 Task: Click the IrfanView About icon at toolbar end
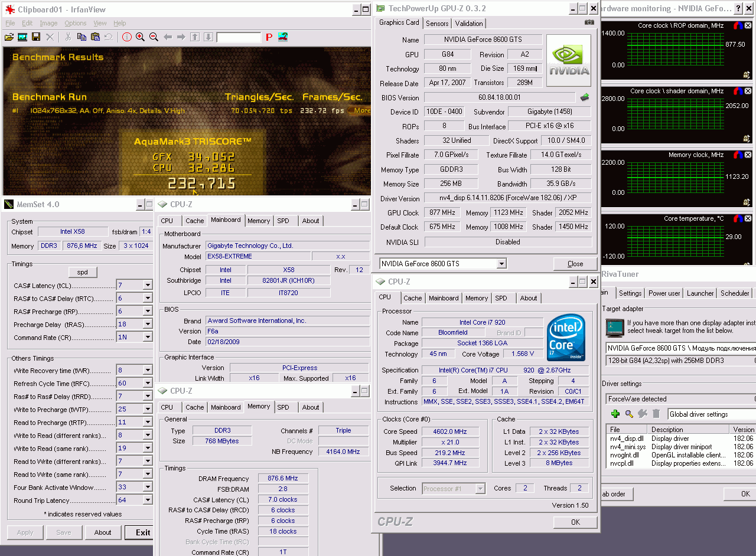coord(283,37)
